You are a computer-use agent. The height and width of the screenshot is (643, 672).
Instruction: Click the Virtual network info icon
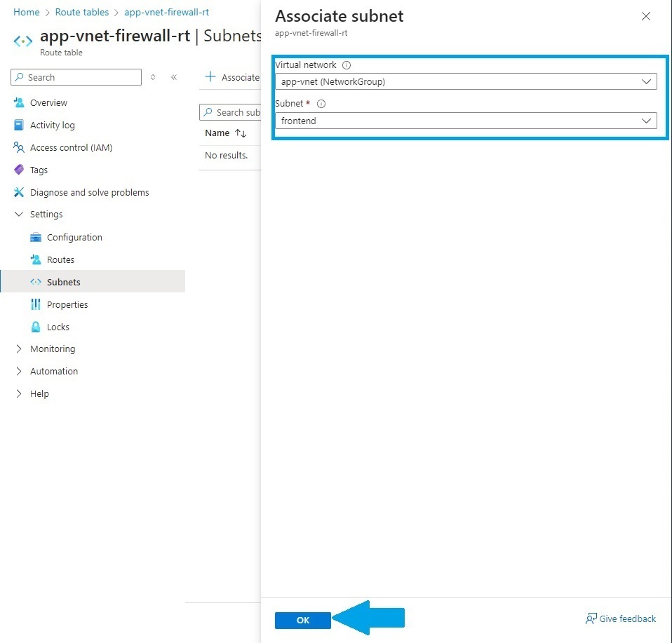pyautogui.click(x=347, y=65)
